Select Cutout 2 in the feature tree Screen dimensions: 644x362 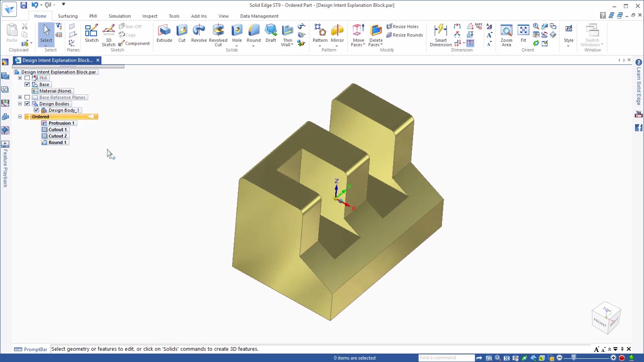[58, 136]
